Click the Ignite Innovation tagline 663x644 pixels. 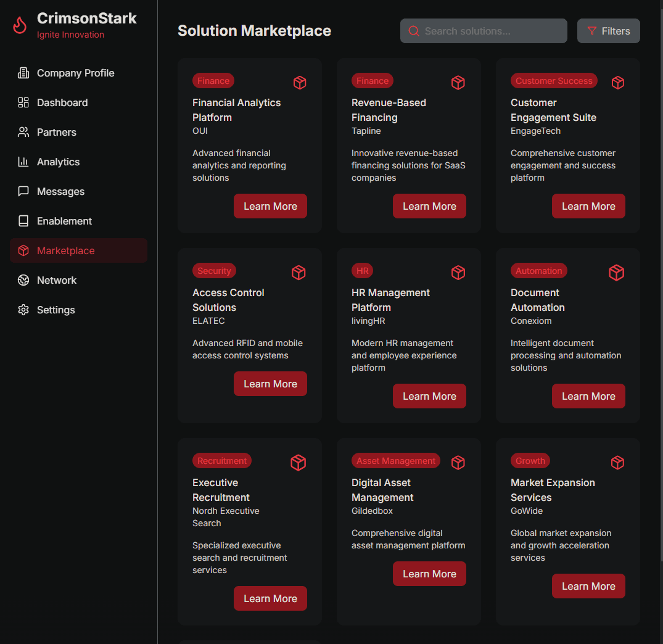click(x=70, y=35)
